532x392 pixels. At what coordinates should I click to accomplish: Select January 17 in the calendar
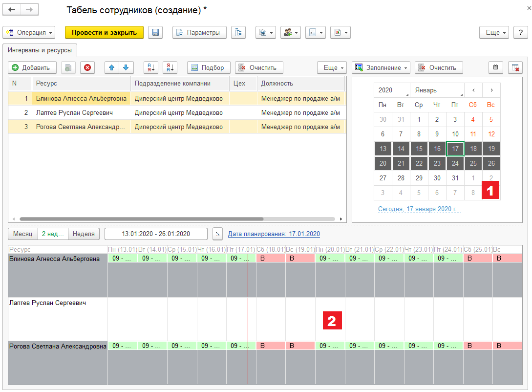click(455, 149)
